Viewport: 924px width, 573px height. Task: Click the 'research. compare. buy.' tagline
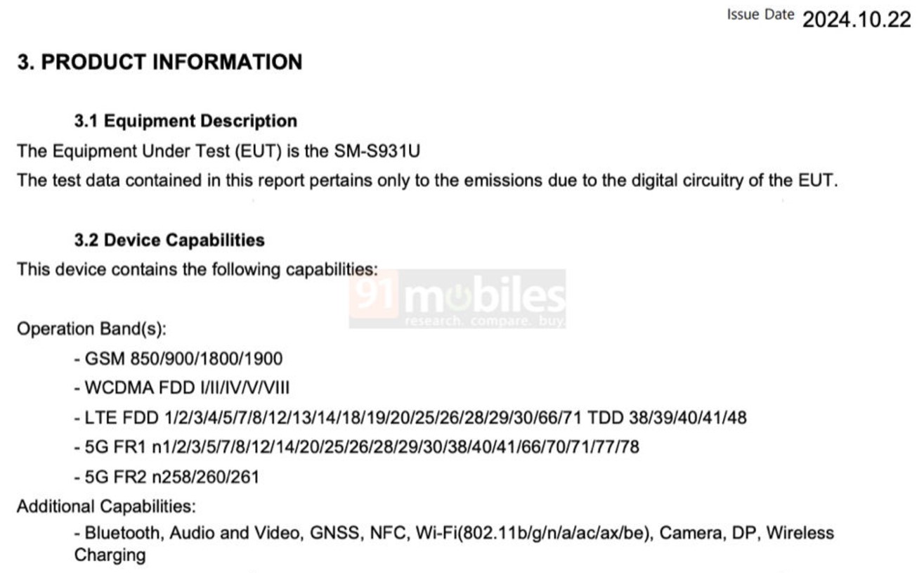pyautogui.click(x=485, y=321)
